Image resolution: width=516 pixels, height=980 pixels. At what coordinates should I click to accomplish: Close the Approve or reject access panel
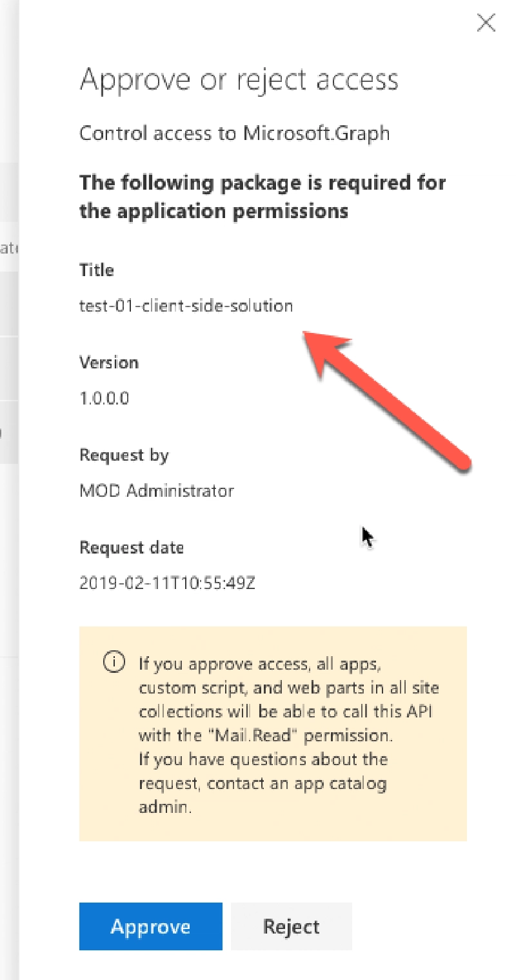click(486, 23)
